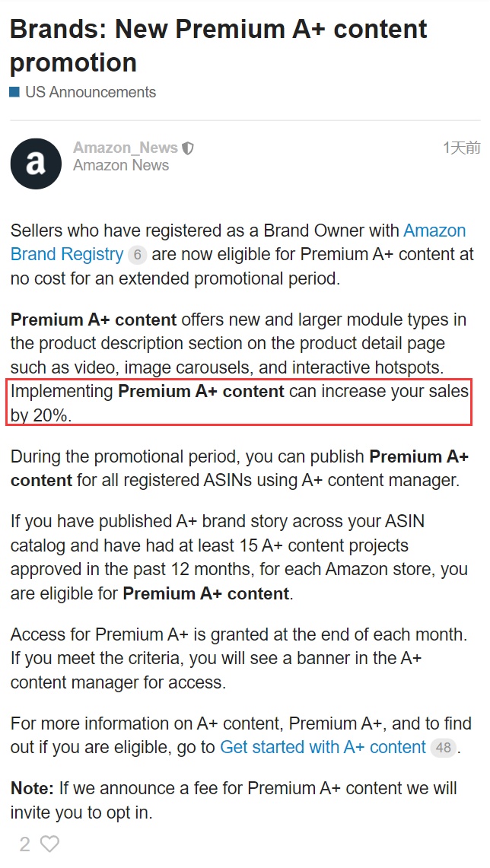Open the Amazon_News user profile name
The width and height of the screenshot is (490, 868).
[x=125, y=148]
